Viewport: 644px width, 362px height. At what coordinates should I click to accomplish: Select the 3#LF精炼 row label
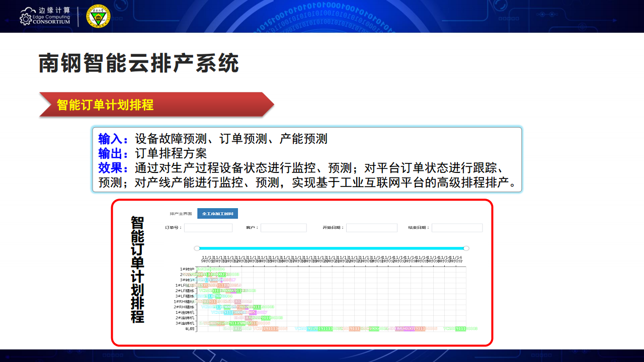pyautogui.click(x=185, y=296)
